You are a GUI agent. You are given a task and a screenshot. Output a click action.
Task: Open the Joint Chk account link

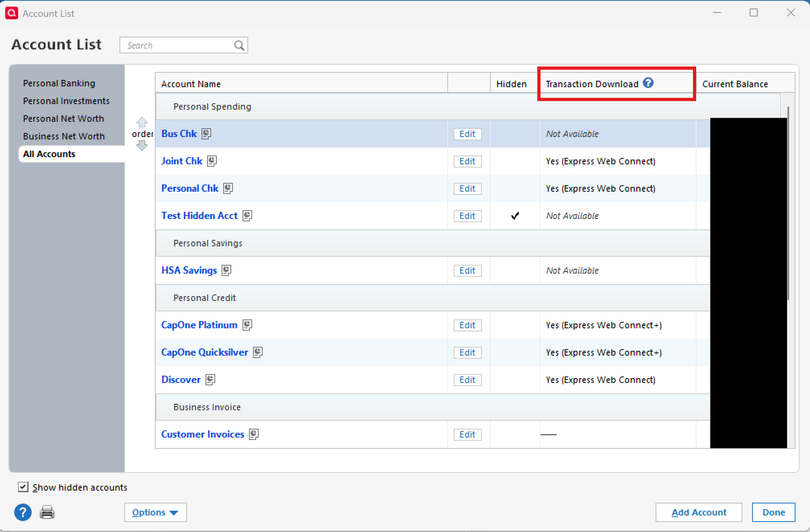(182, 161)
